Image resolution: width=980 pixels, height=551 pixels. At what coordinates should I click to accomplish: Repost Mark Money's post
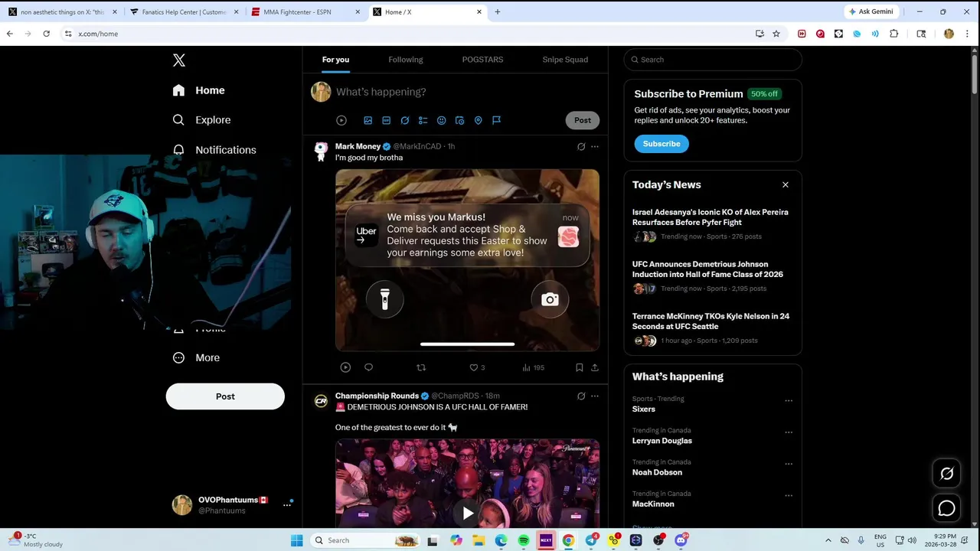(x=421, y=367)
